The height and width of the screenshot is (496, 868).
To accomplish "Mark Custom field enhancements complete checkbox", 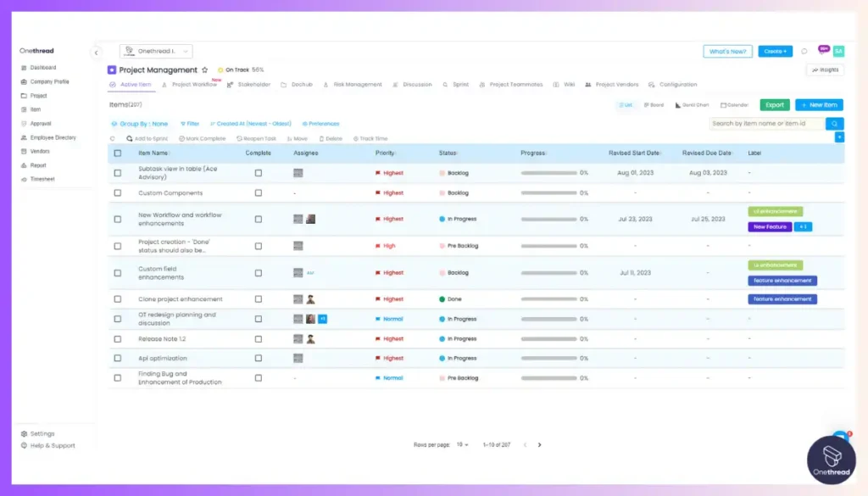I will click(x=258, y=273).
